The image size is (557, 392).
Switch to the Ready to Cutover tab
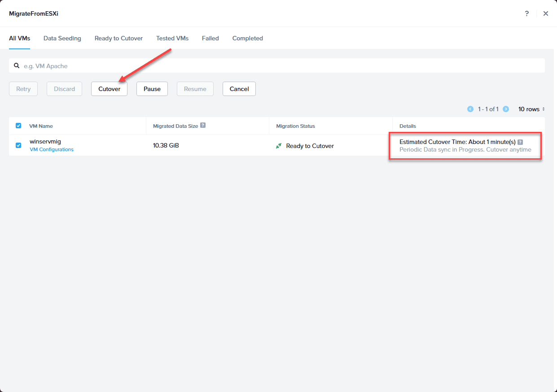[x=118, y=38]
